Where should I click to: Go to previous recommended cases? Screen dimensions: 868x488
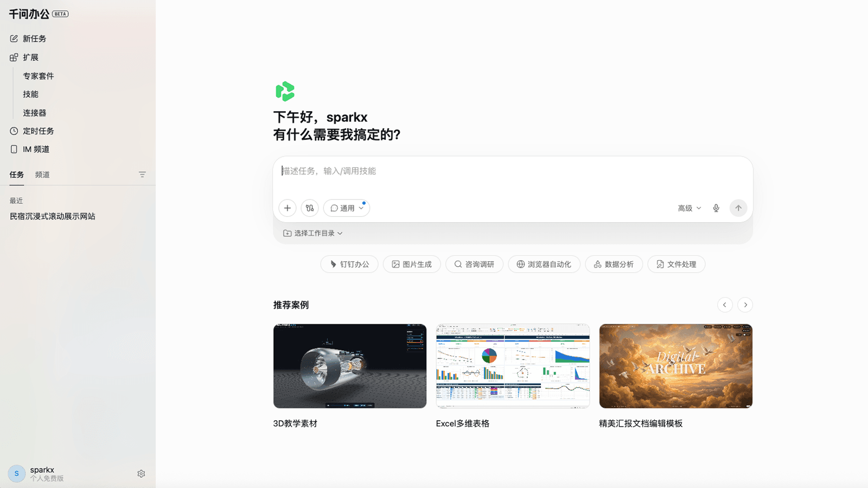725,305
